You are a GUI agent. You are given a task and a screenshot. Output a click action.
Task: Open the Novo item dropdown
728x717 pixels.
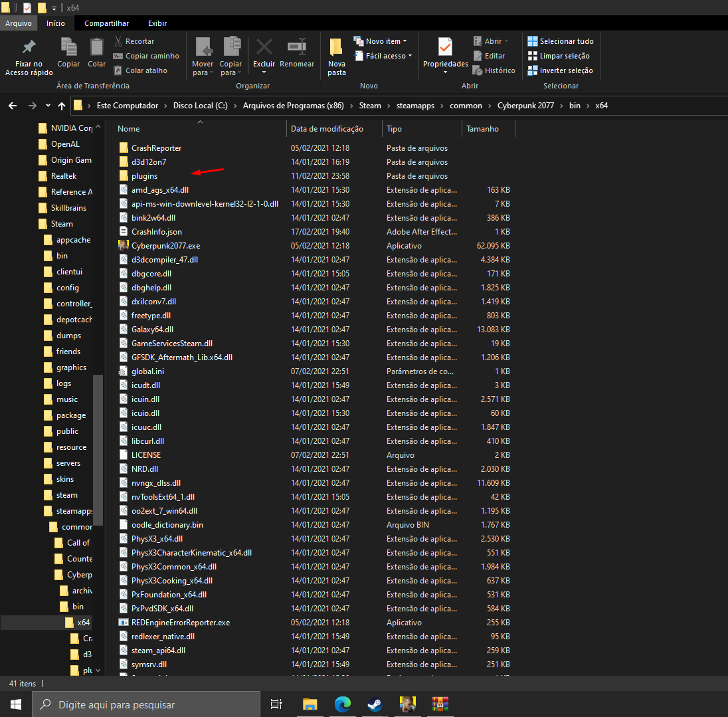tap(380, 41)
